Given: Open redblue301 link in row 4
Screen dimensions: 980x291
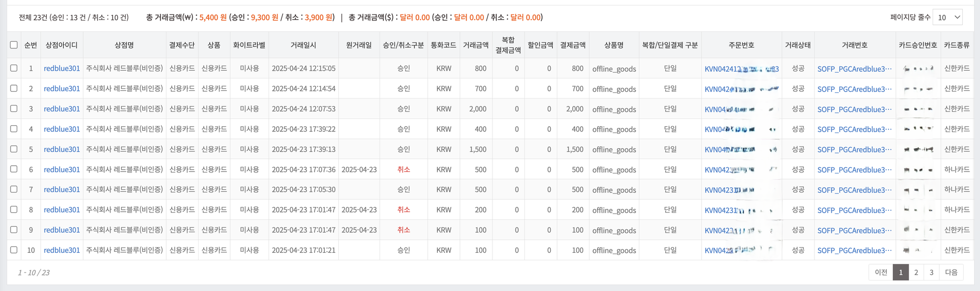Looking at the screenshot, I should (x=62, y=129).
